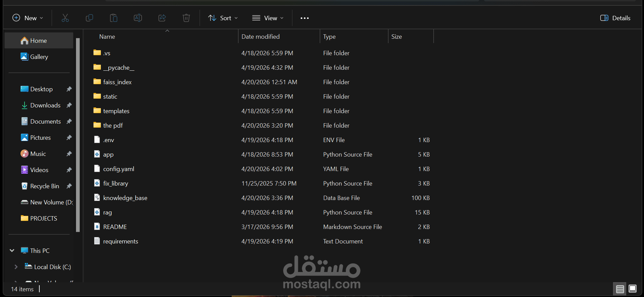Unpin Recycle Bin using its pin icon

[69, 186]
